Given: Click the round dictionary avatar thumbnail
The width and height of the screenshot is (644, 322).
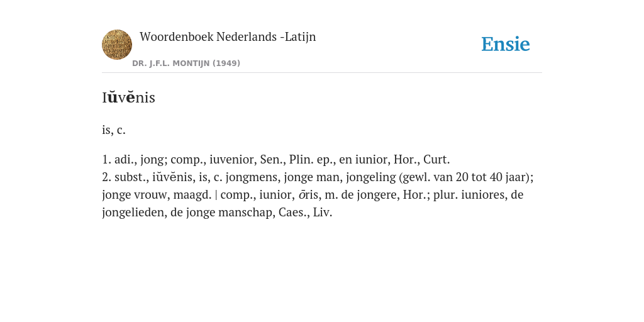Looking at the screenshot, I should point(117,45).
